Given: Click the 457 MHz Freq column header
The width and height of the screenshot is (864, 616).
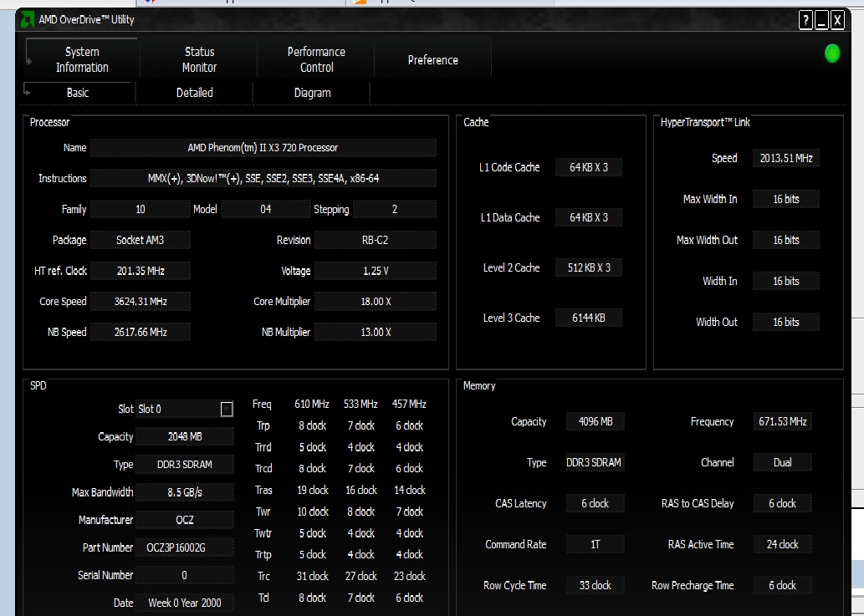Looking at the screenshot, I should 409,404.
